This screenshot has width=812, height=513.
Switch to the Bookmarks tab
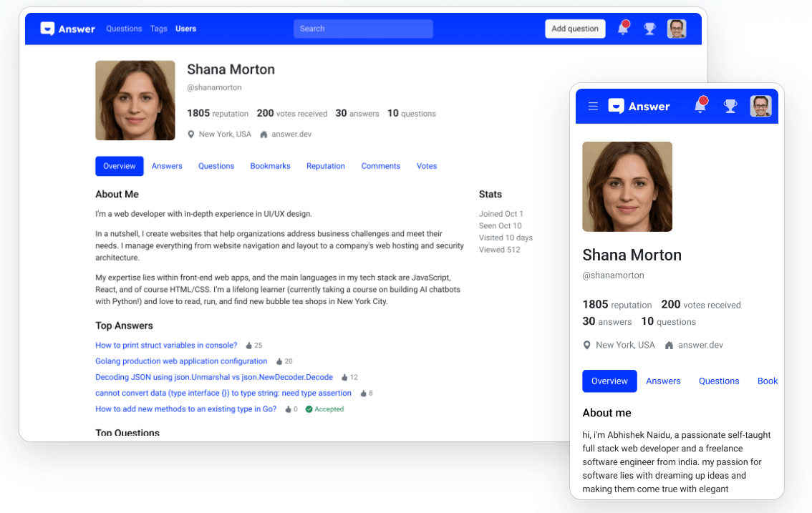[270, 166]
